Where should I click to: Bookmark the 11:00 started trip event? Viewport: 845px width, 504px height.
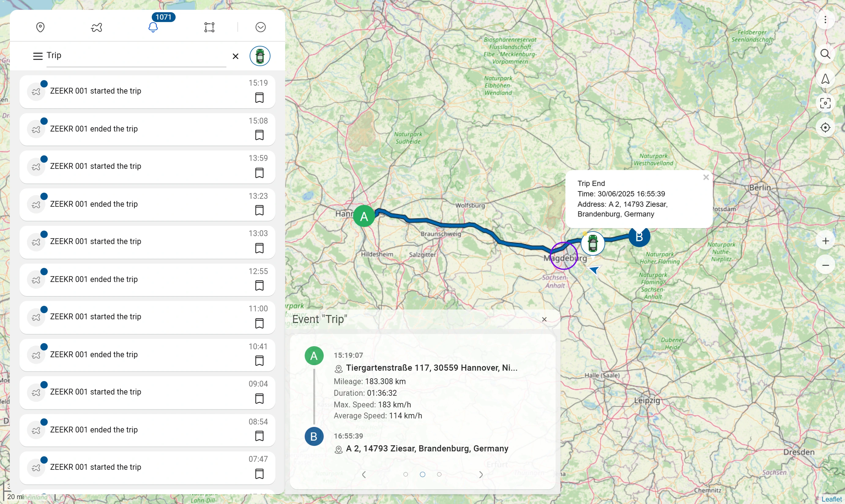click(259, 323)
